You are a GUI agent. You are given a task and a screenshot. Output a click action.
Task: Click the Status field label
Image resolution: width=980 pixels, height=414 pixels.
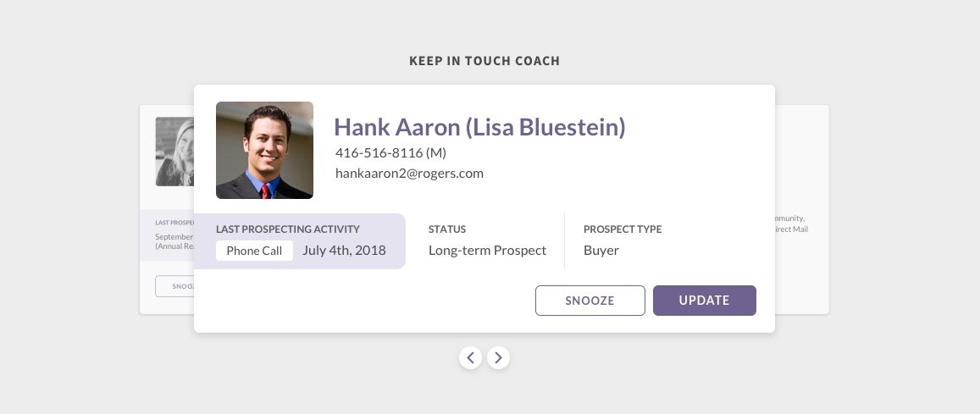pos(447,229)
